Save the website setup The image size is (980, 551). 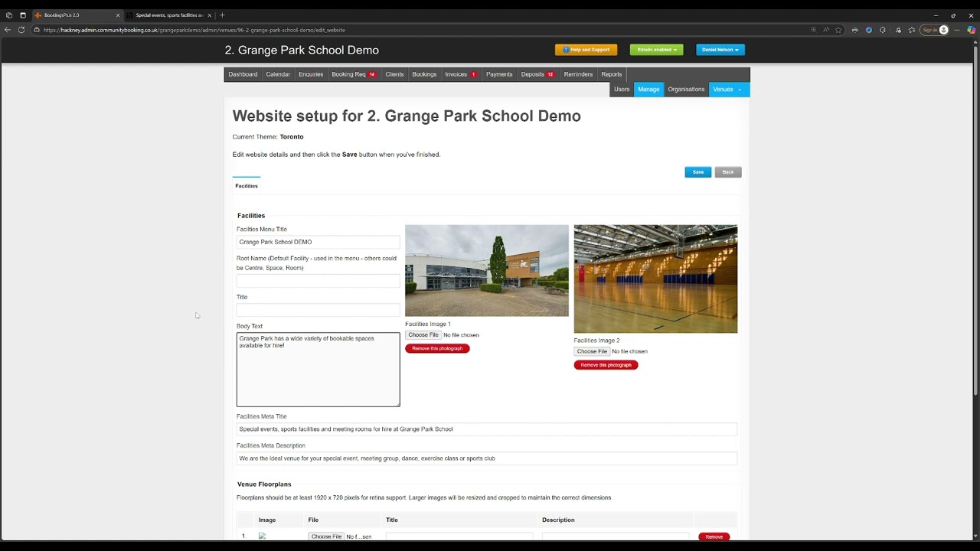click(x=698, y=172)
